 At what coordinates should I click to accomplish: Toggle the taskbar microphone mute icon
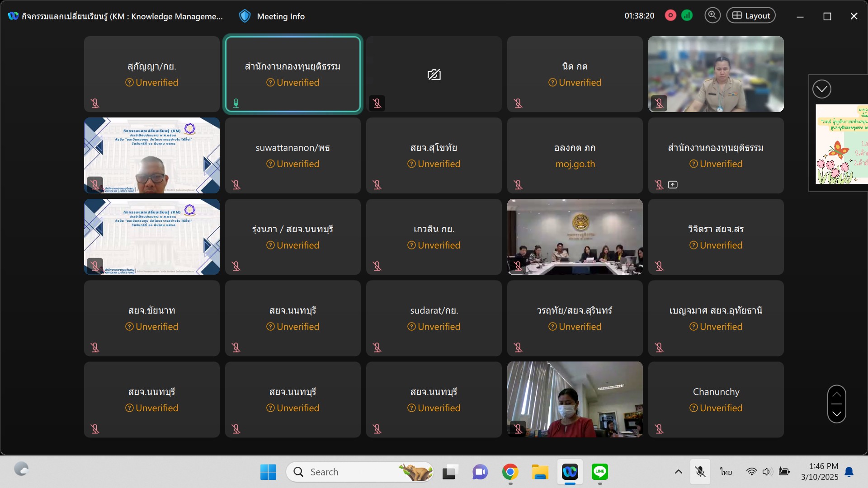coord(700,472)
